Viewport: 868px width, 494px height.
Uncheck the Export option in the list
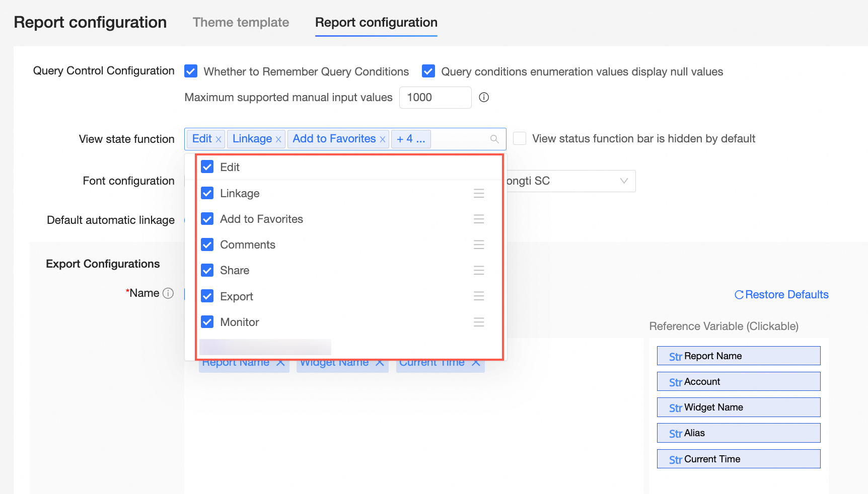(x=207, y=296)
